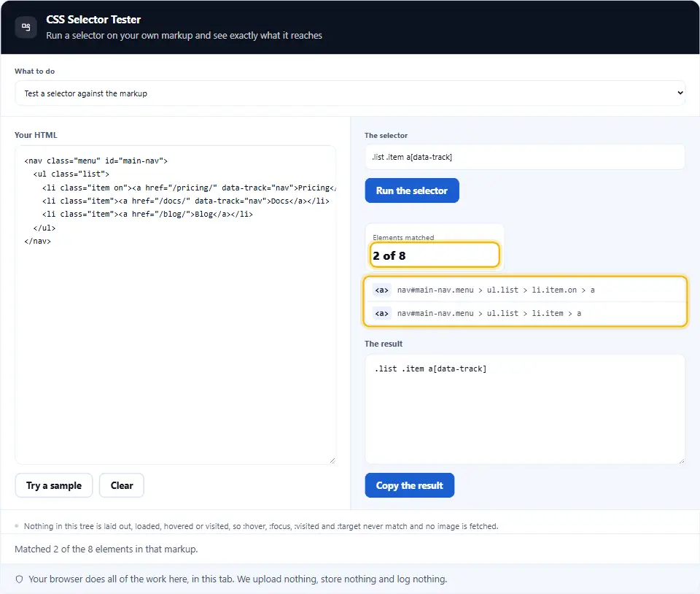This screenshot has width=700, height=594.
Task: Click the closing </ul> line
Action: tap(44, 228)
